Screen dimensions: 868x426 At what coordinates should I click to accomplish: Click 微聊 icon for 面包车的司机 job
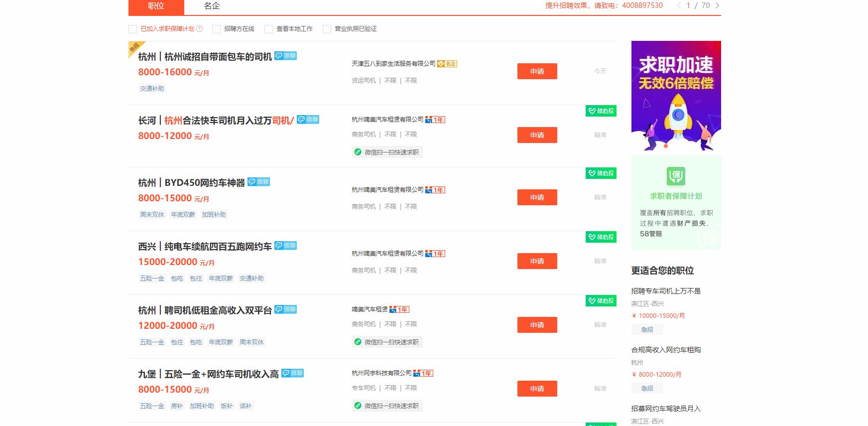coord(286,56)
